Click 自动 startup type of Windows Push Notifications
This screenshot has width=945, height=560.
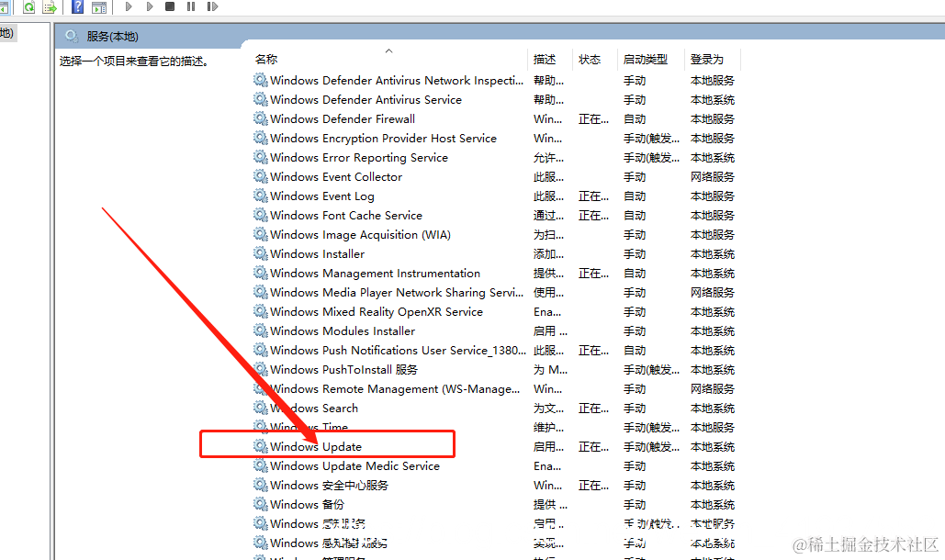635,351
